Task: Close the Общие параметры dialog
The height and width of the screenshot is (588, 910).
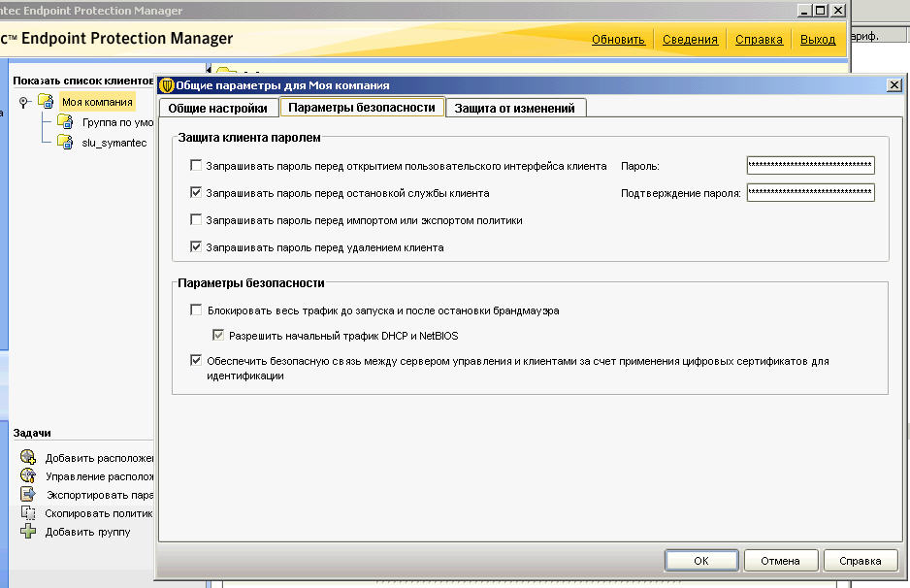Action: pyautogui.click(x=894, y=85)
